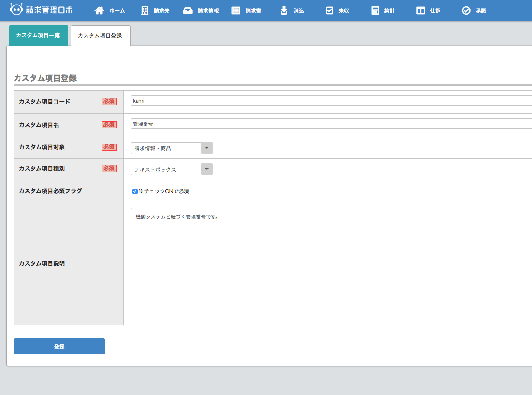This screenshot has width=532, height=395.
Task: Click the 消込 download arrow icon
Action: (x=284, y=10)
